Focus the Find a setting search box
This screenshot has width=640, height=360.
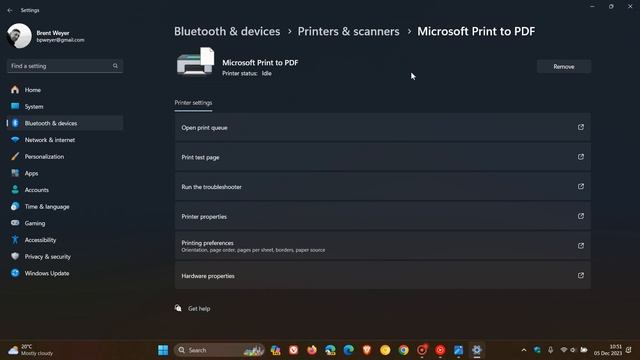pyautogui.click(x=64, y=66)
